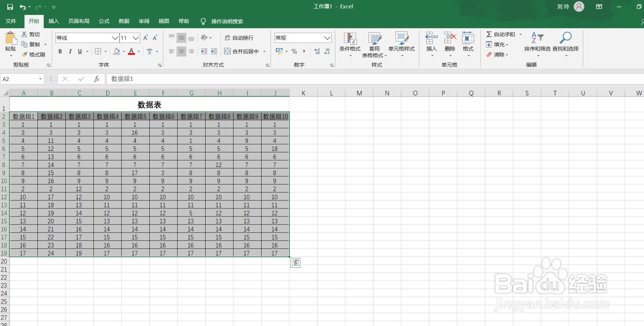Screen dimensions: 644x326
Task: Open alignment settings dialog launcher
Action: 267,65
